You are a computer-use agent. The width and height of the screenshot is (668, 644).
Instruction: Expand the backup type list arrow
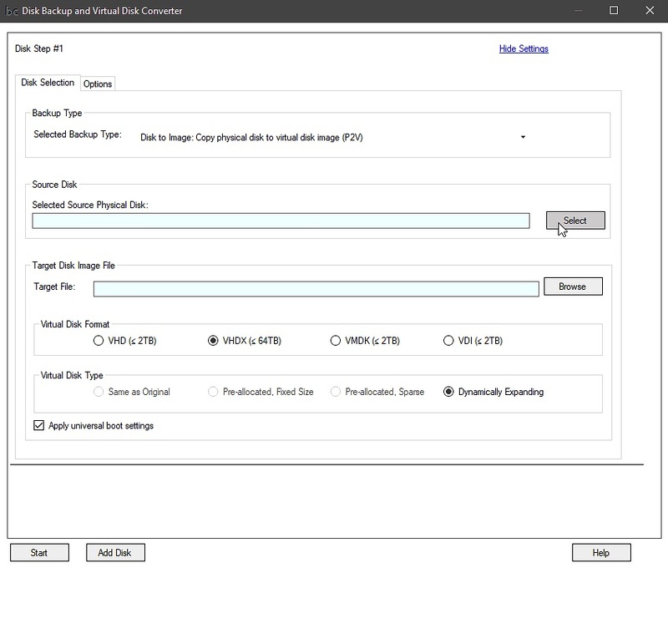[x=523, y=135]
